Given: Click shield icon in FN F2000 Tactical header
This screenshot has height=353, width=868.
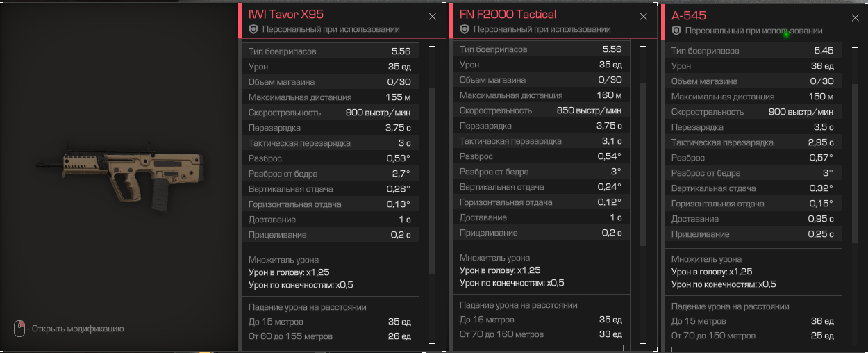Looking at the screenshot, I should pyautogui.click(x=465, y=29).
